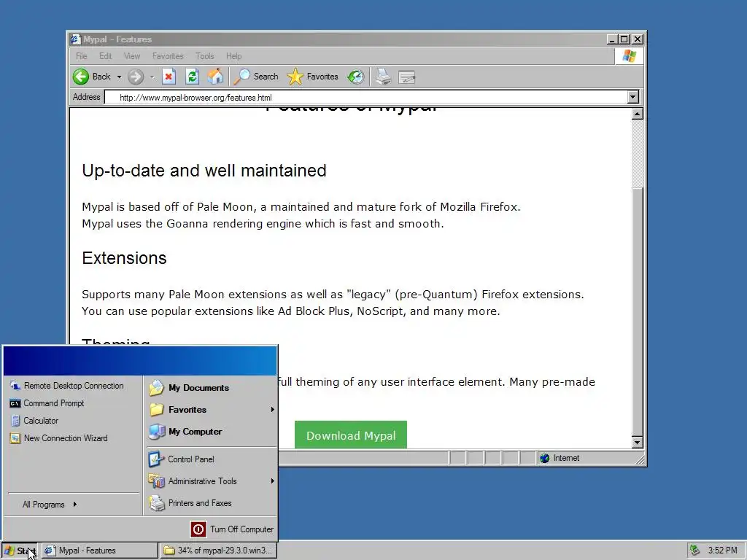Go to Home page icon
The width and height of the screenshot is (747, 560).
pos(215,77)
